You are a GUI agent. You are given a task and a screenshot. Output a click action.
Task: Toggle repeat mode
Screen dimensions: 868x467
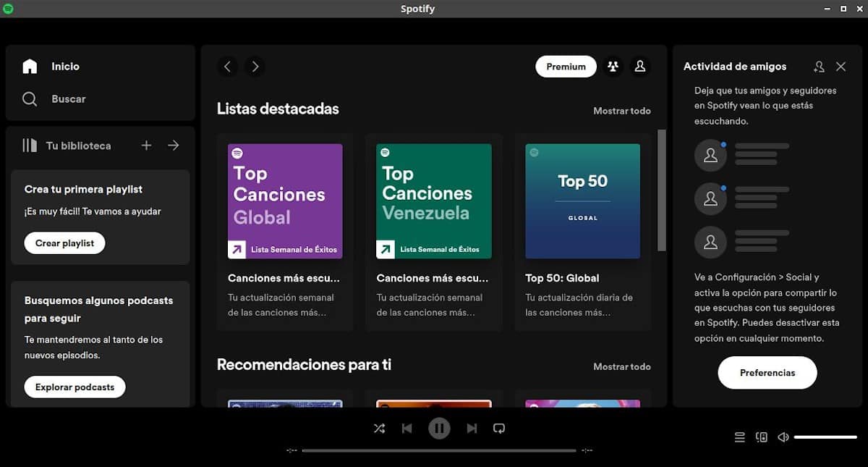tap(499, 429)
